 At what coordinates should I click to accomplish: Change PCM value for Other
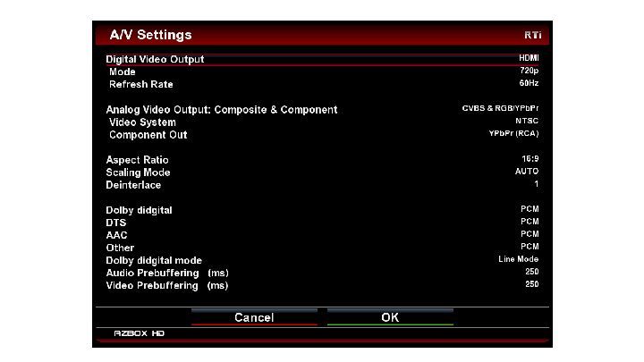[530, 247]
